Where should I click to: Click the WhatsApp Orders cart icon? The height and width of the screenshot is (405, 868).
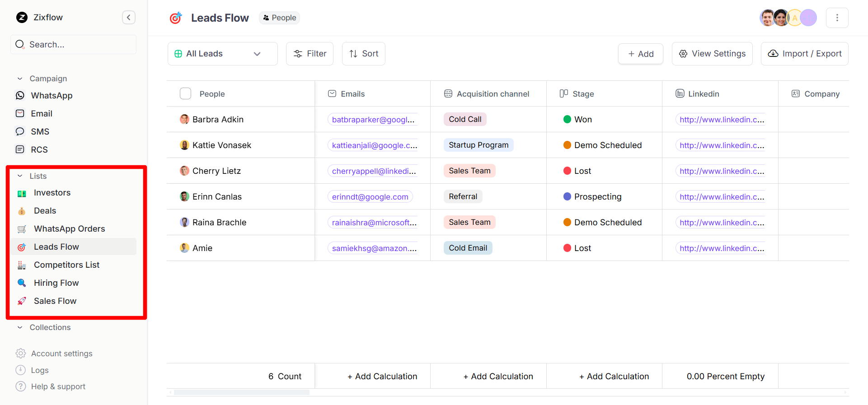22,229
